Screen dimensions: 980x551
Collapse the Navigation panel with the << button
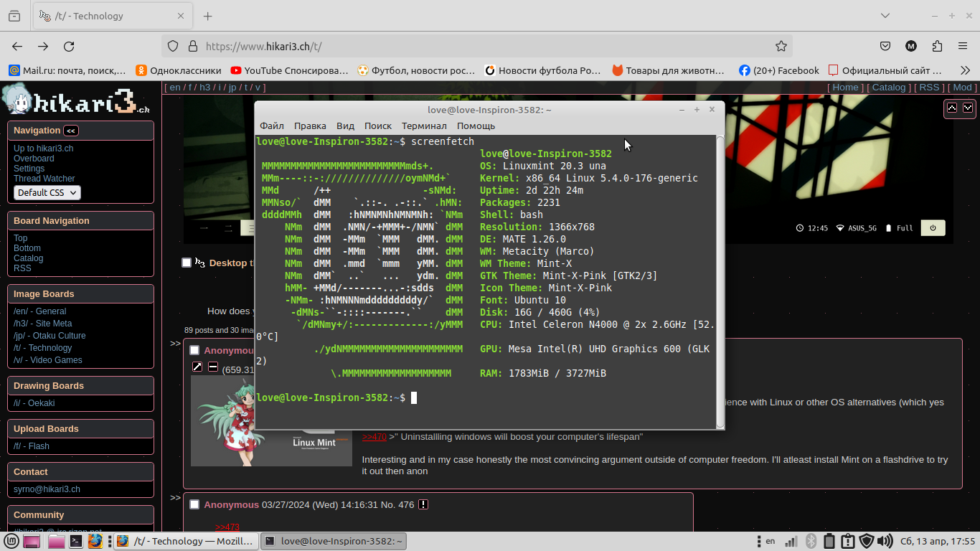click(x=71, y=131)
